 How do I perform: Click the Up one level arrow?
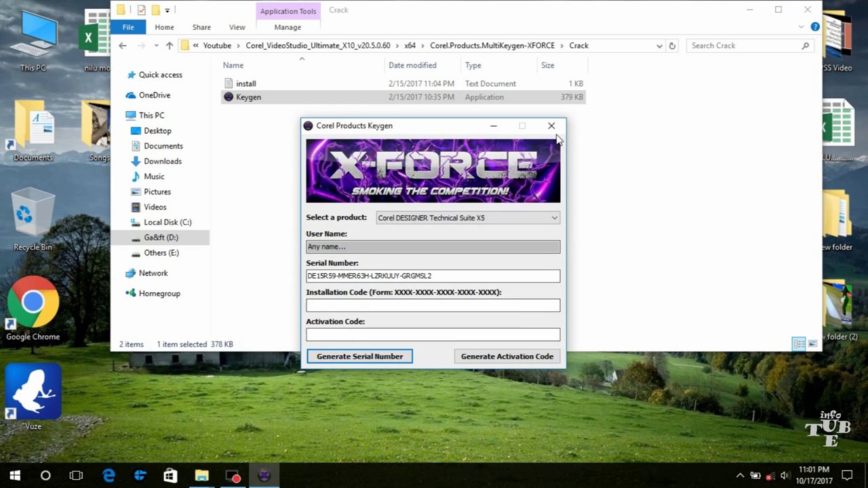(170, 45)
